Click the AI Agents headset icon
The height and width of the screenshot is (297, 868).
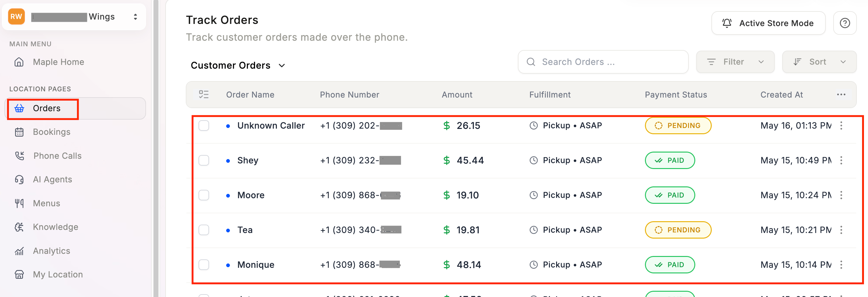[x=19, y=179]
